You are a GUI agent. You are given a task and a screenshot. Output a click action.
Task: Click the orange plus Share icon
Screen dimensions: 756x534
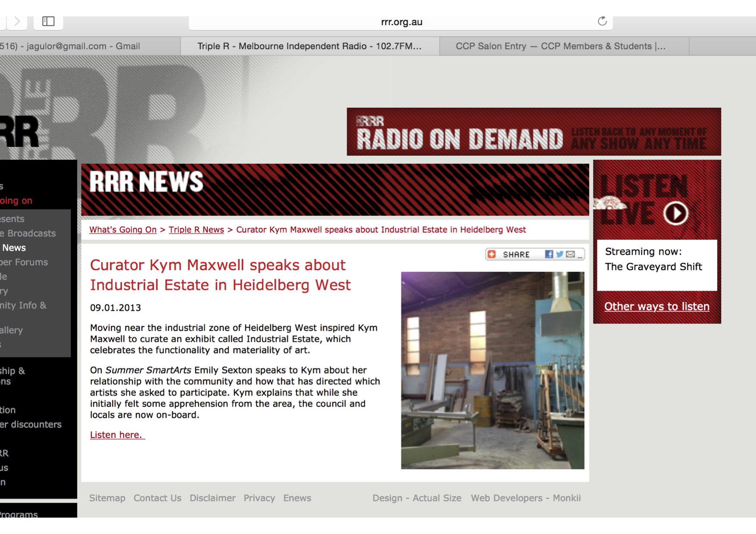[492, 254]
